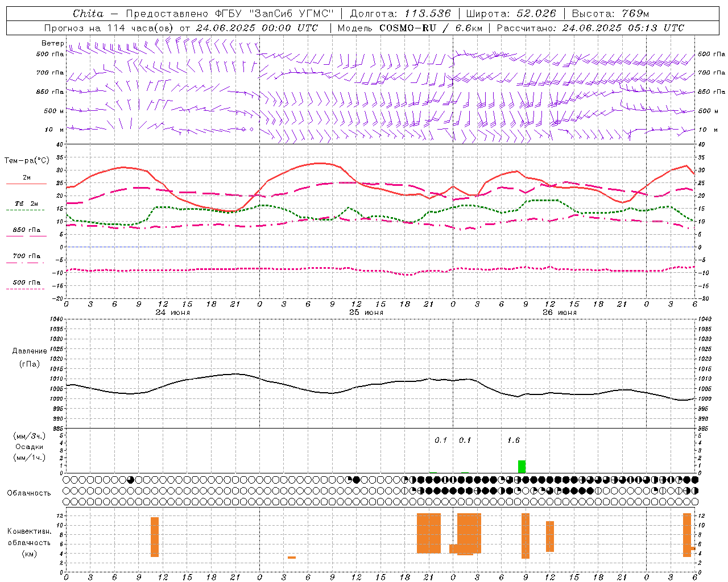
Task: Click the green precipitation bar
Action: click(522, 467)
